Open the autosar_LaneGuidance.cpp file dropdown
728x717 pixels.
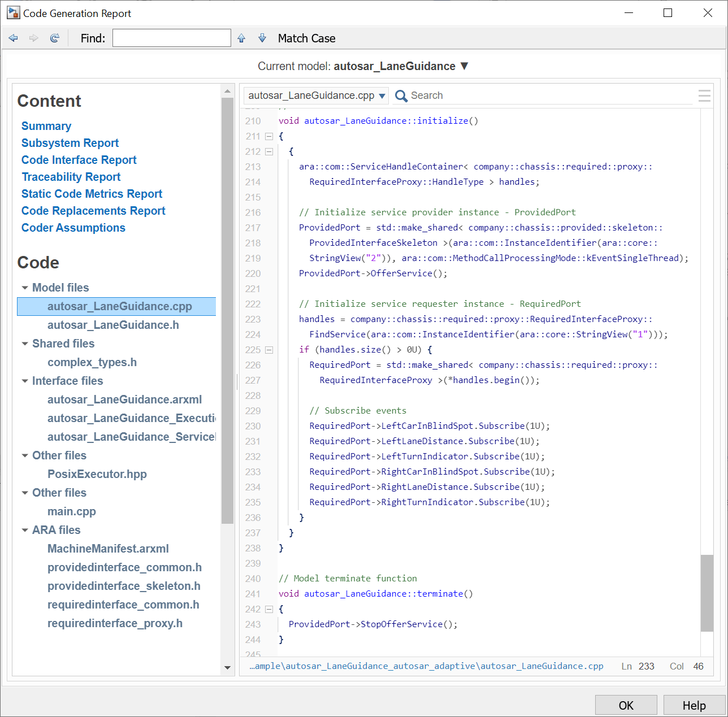[x=317, y=95]
